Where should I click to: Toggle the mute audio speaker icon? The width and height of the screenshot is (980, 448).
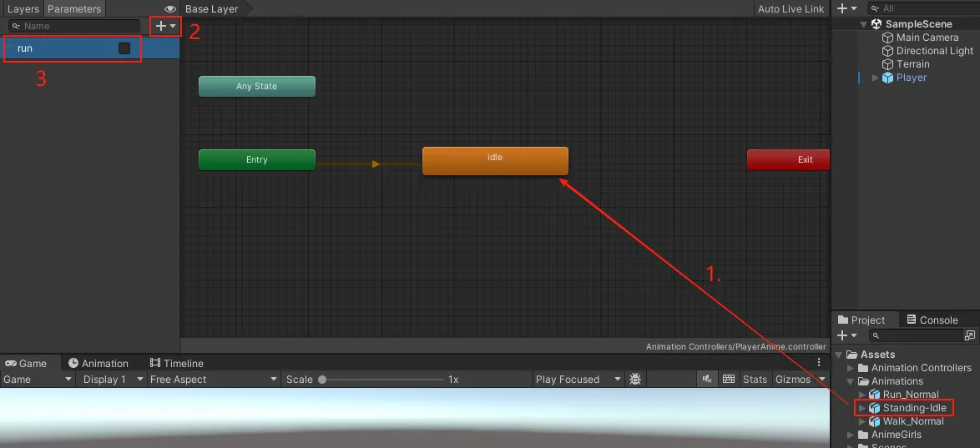[x=707, y=380]
